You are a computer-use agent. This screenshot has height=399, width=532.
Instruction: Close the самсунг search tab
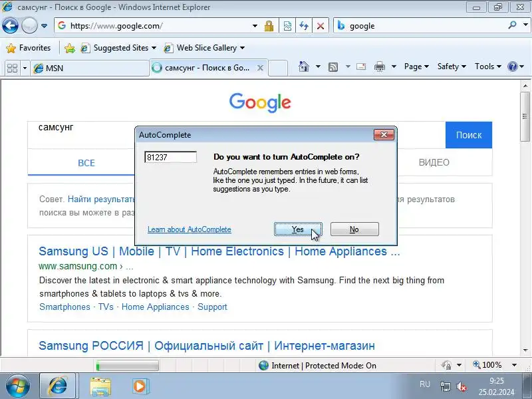(260, 68)
